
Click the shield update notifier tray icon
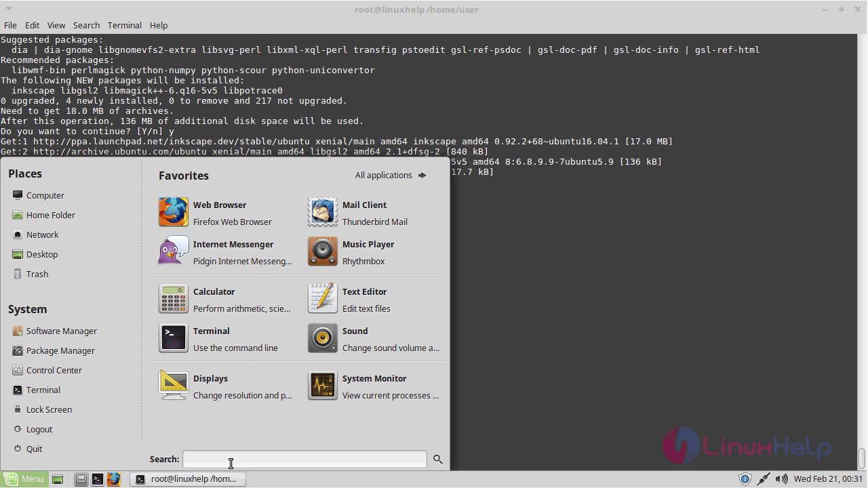click(745, 479)
